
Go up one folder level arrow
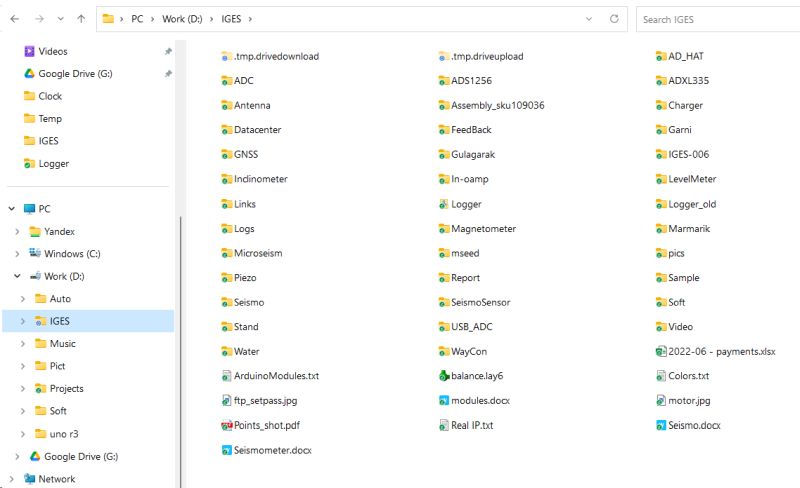coord(81,19)
